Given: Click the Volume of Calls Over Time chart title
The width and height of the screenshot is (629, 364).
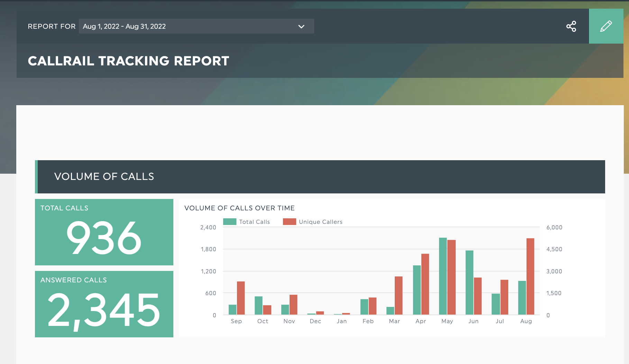Looking at the screenshot, I should (239, 208).
